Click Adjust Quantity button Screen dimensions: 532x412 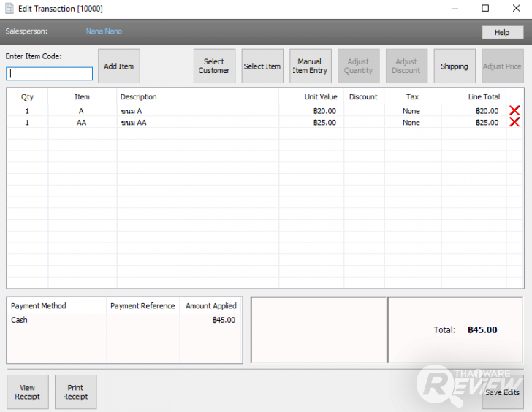point(358,66)
